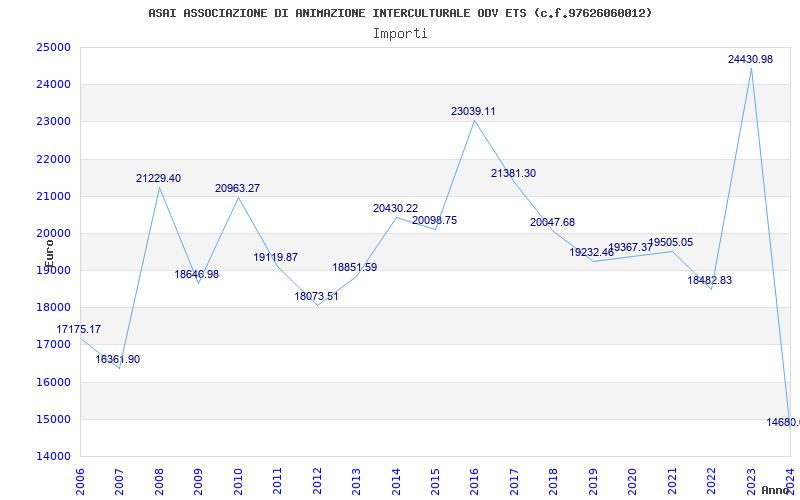Image resolution: width=800 pixels, height=500 pixels.
Task: Select year 2014 on the x-axis
Action: (396, 481)
